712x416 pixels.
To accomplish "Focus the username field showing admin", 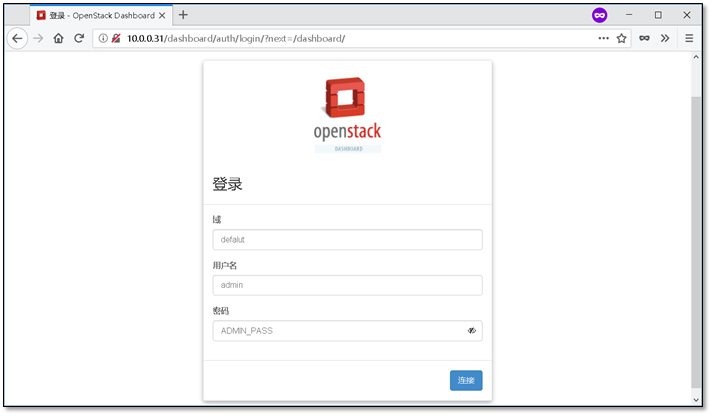I will click(347, 285).
